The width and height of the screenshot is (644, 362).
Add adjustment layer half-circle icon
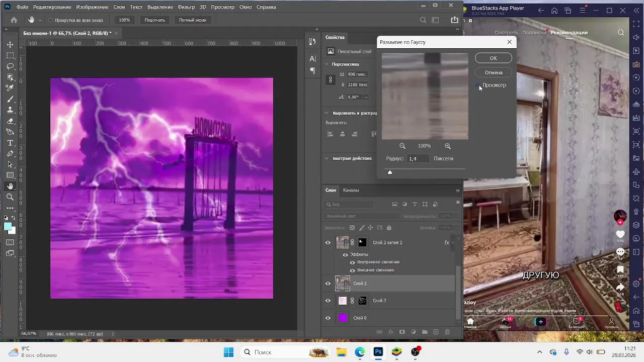[x=414, y=332]
